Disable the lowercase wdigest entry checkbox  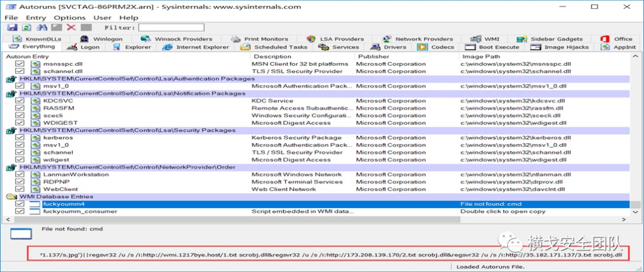point(20,160)
